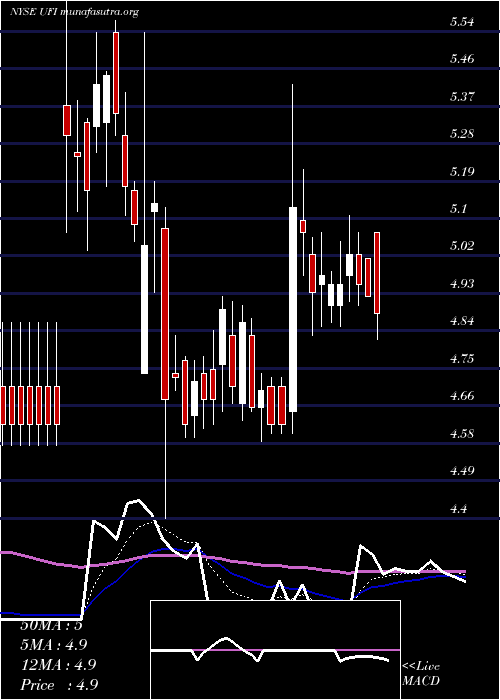Image resolution: width=500 pixels, height=700 pixels.
Task: Click the Live MACD label
Action: tap(421, 674)
